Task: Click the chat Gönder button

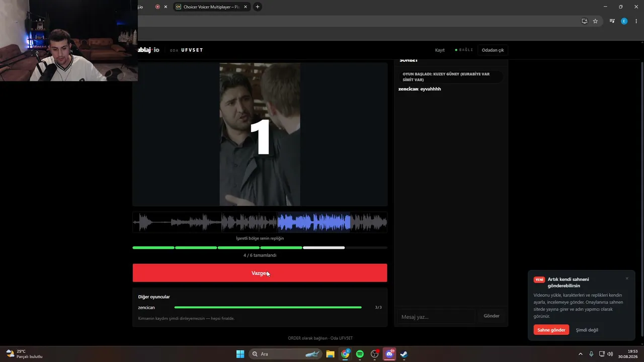Action: (x=492, y=316)
